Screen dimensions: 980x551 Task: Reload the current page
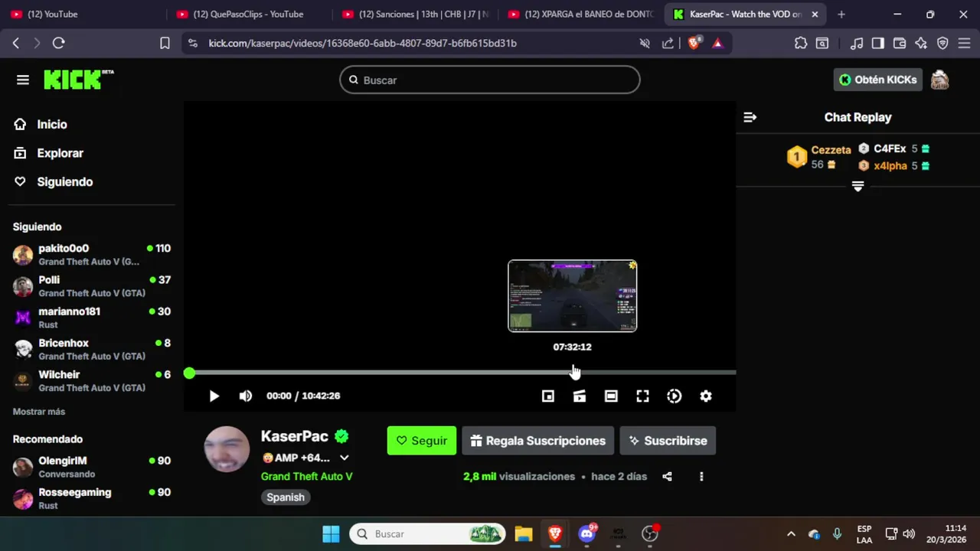click(x=58, y=43)
